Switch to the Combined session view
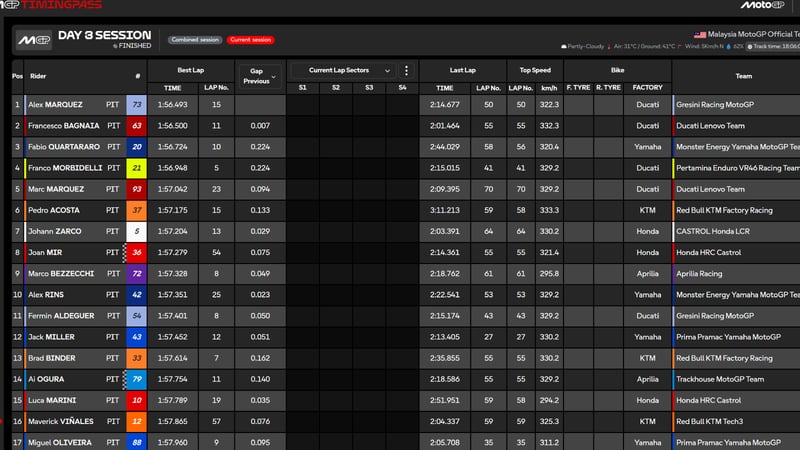Viewport: 800px width, 450px height. coord(195,39)
